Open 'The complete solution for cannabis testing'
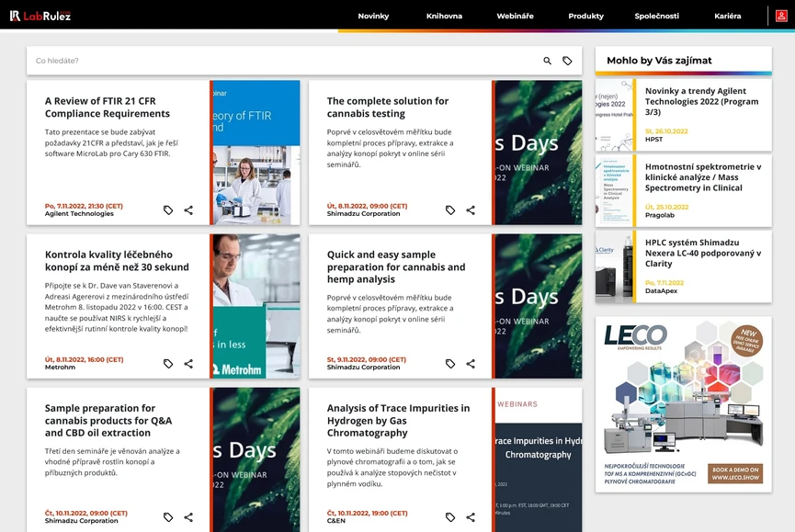Screen dimensions: 795x532 [x=387, y=108]
